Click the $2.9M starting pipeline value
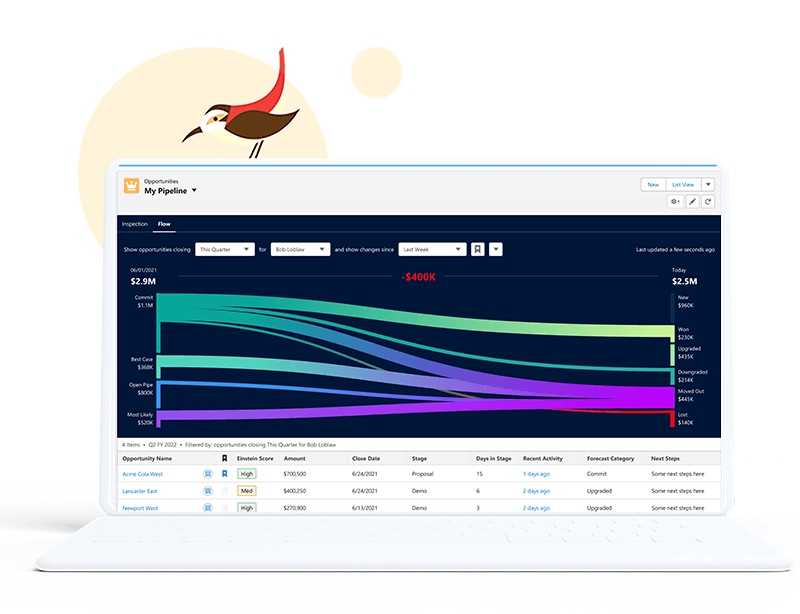800x614 pixels. tap(143, 281)
